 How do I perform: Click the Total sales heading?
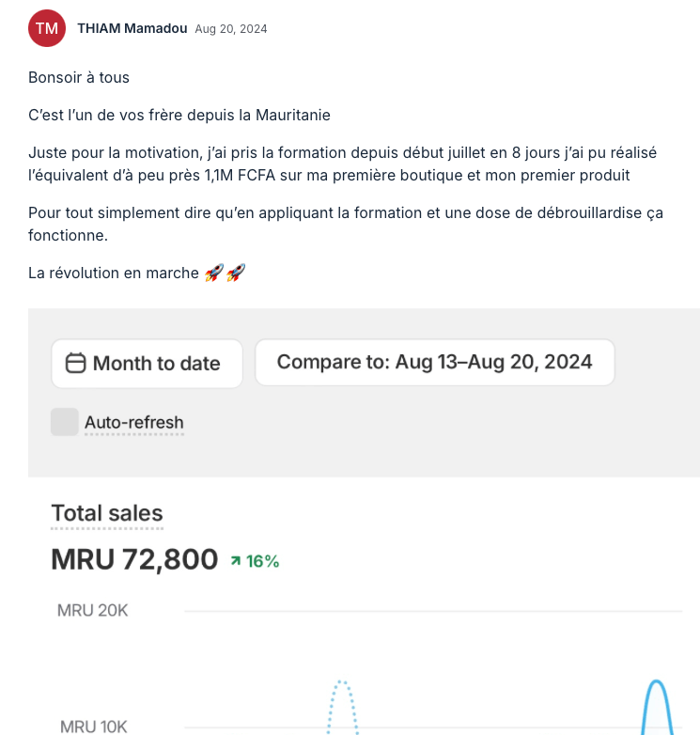107,513
